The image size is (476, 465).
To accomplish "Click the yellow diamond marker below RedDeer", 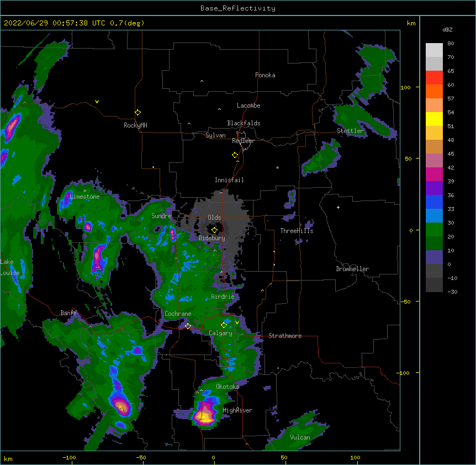I will (235, 155).
